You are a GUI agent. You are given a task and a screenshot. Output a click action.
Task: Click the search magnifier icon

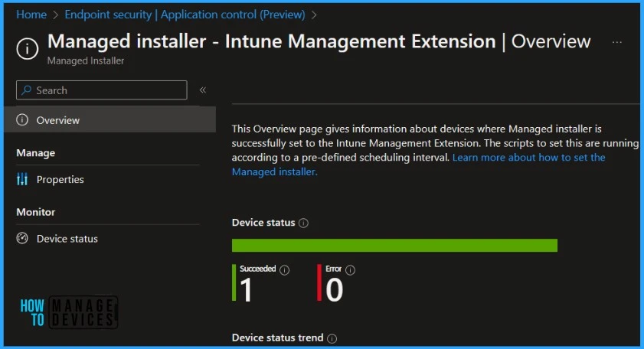27,90
